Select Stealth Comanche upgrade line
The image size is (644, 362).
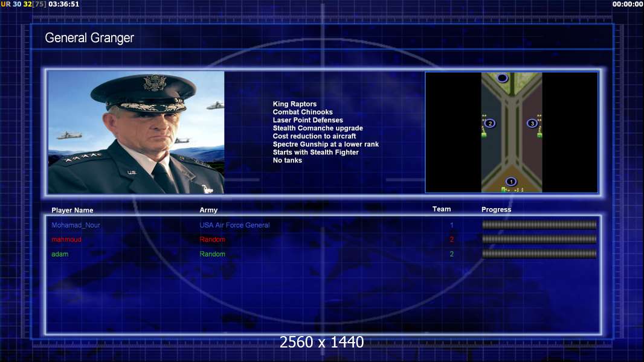point(318,128)
